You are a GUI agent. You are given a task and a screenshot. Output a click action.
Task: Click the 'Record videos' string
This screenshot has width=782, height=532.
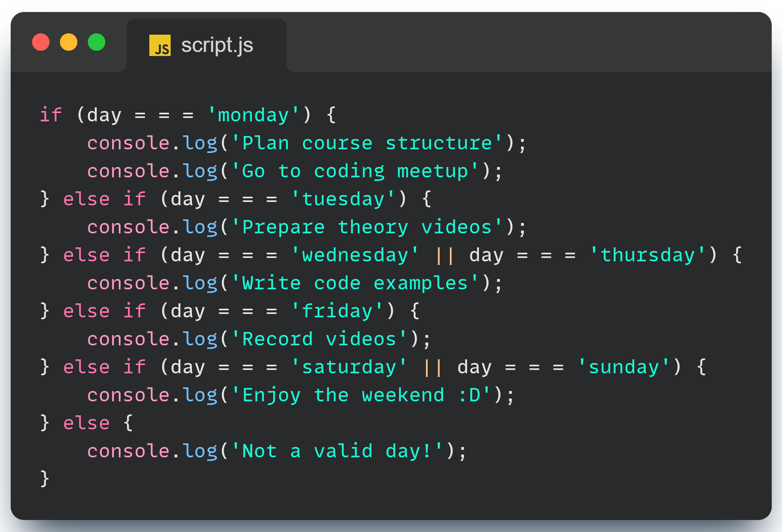coord(319,339)
